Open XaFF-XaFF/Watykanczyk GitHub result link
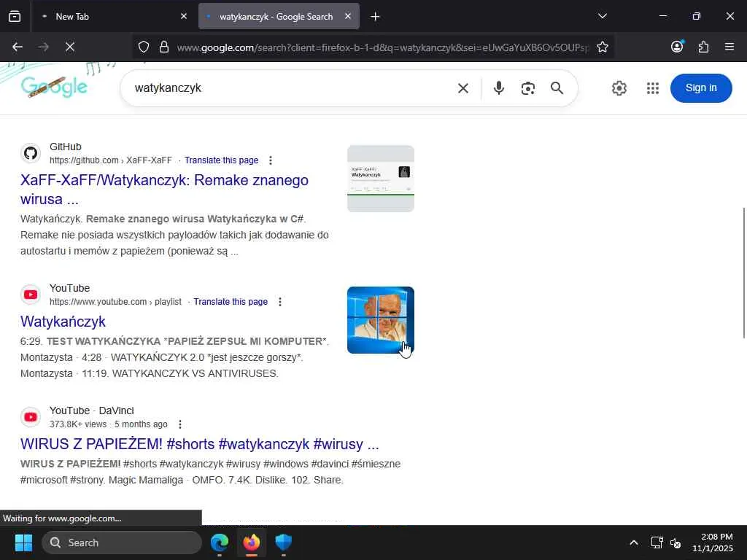The image size is (747, 560). [x=164, y=190]
